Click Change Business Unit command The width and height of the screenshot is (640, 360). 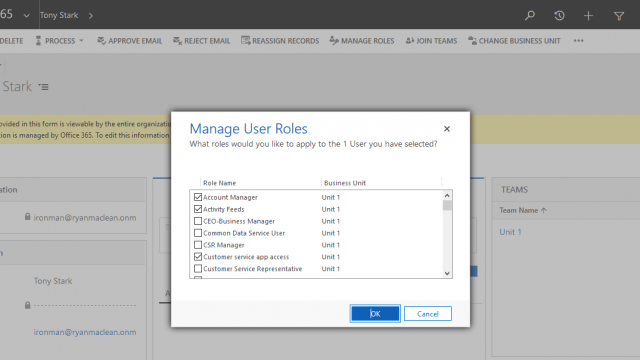[x=514, y=41]
